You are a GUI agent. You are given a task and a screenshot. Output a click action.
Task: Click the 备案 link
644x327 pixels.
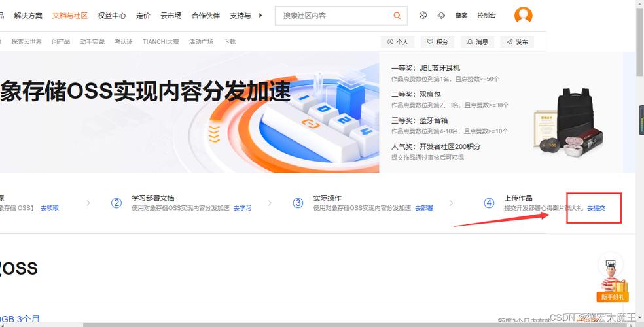461,16
